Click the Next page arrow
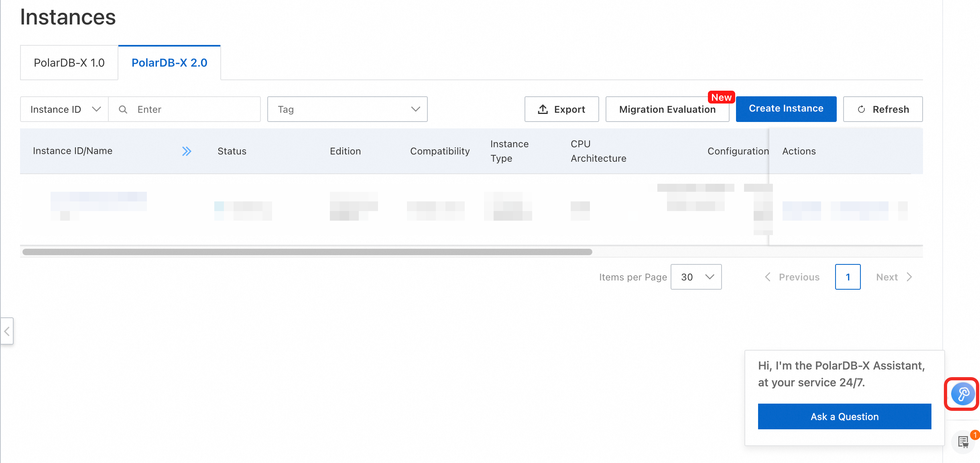Screen dimensions: 980x463 [x=909, y=277]
